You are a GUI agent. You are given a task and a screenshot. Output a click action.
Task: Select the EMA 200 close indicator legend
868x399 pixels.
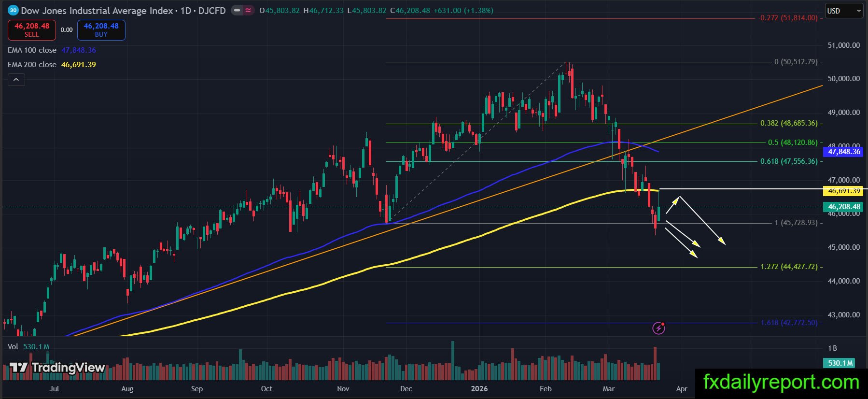(52, 65)
